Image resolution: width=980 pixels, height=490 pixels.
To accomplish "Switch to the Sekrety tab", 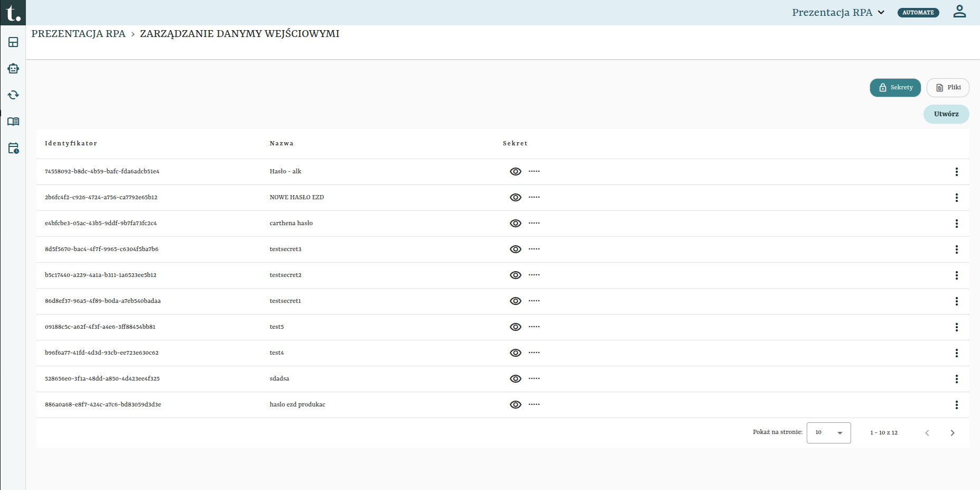I will tap(895, 88).
